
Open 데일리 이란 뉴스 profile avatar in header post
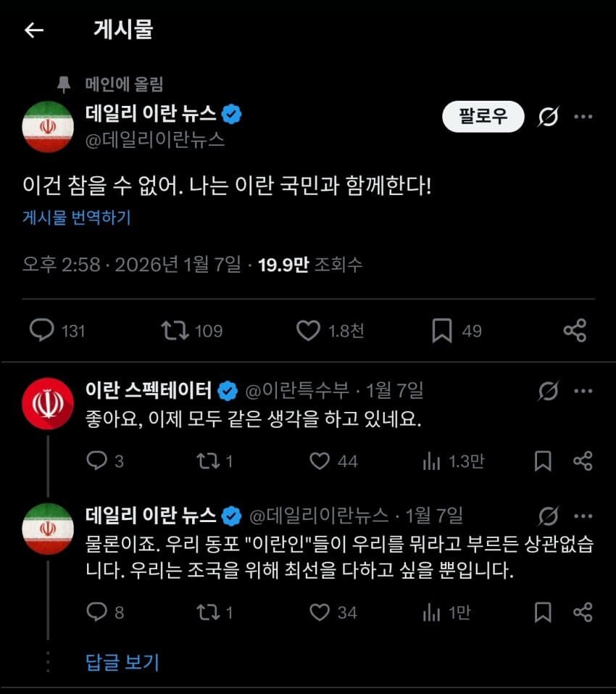(48, 127)
